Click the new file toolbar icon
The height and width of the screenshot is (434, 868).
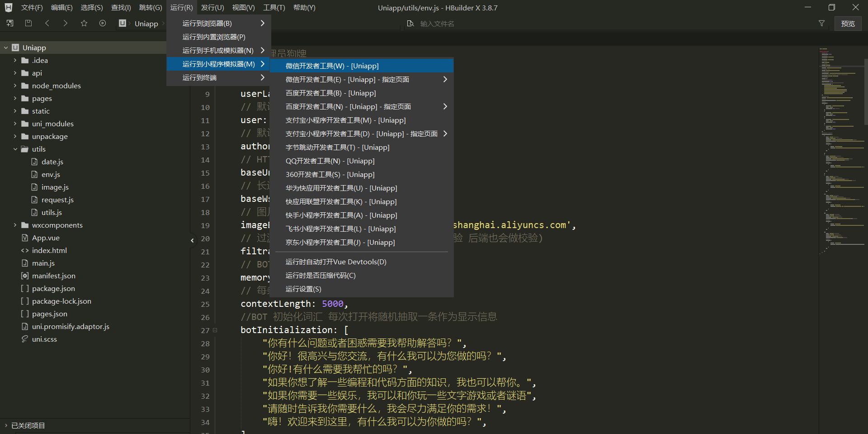(x=10, y=23)
